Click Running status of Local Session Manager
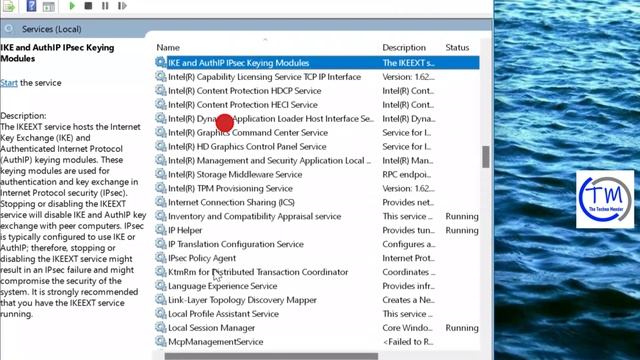Image resolution: width=640 pixels, height=360 pixels. pyautogui.click(x=462, y=328)
